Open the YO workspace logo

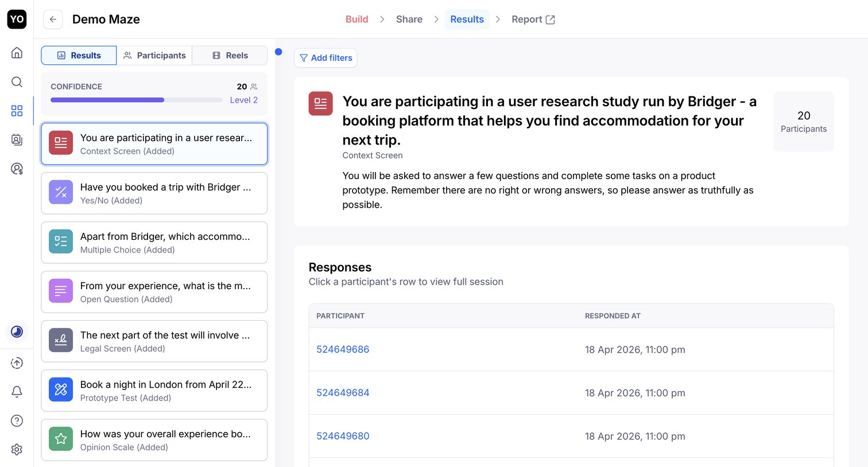point(17,19)
